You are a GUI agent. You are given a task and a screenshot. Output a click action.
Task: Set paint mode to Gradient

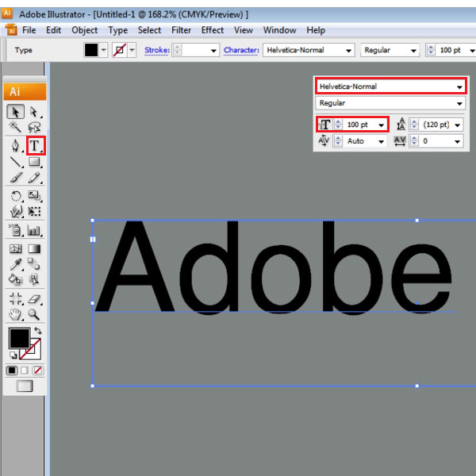point(25,370)
